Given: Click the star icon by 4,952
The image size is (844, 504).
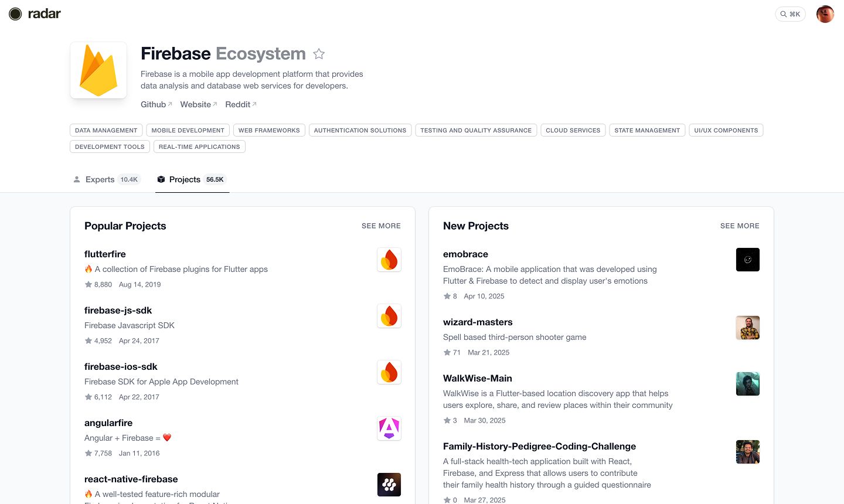Looking at the screenshot, I should [x=89, y=340].
